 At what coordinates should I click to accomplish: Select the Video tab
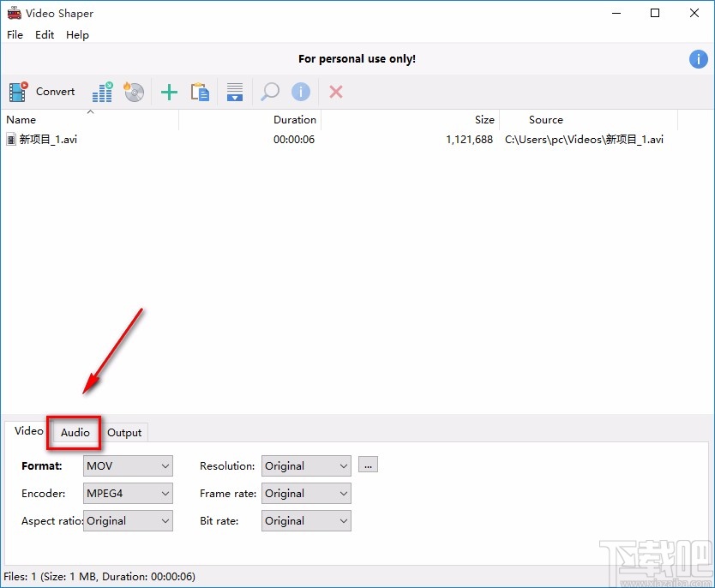(29, 431)
